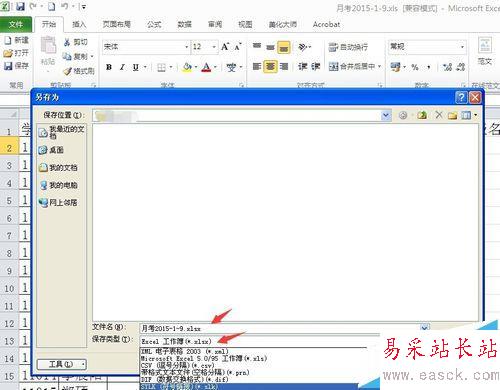Select Microsoft Excel 5.0/95 (*.xls) file type
The image size is (500, 390).
[204, 358]
